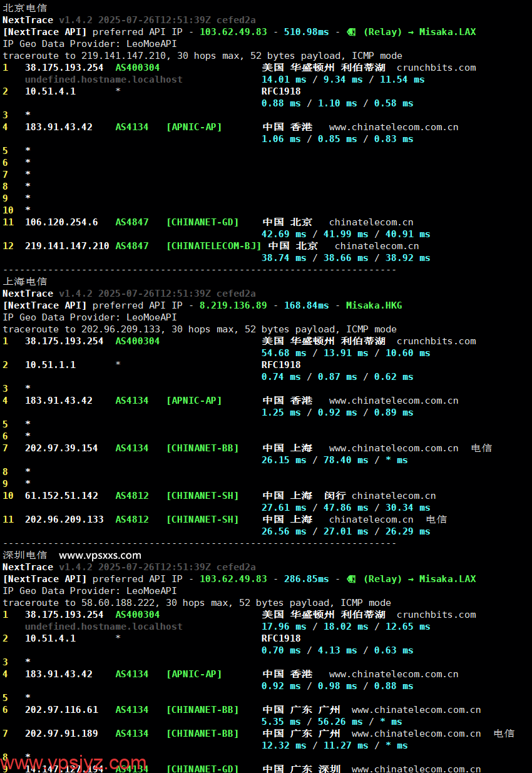Click IP 202.97.116.61 in Shenzhen trace

(61, 710)
